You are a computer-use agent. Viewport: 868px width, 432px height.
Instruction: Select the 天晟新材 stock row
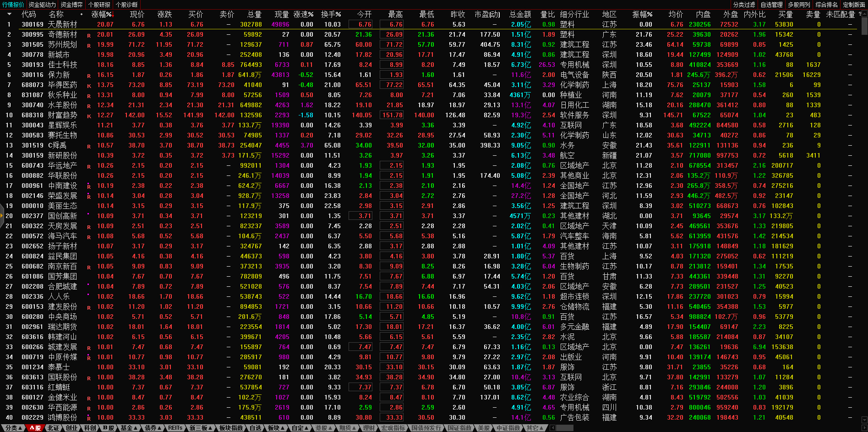[x=63, y=24]
